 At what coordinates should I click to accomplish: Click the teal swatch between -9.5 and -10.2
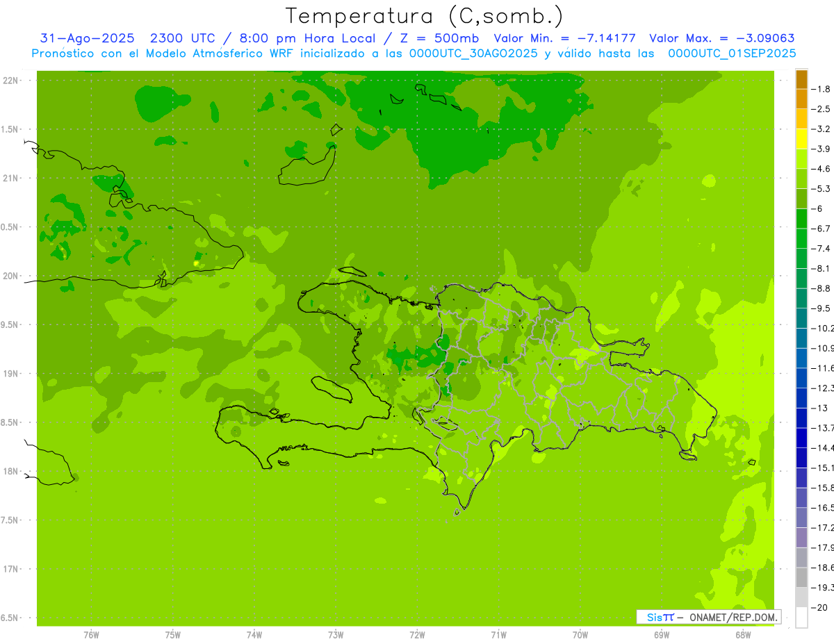801,318
